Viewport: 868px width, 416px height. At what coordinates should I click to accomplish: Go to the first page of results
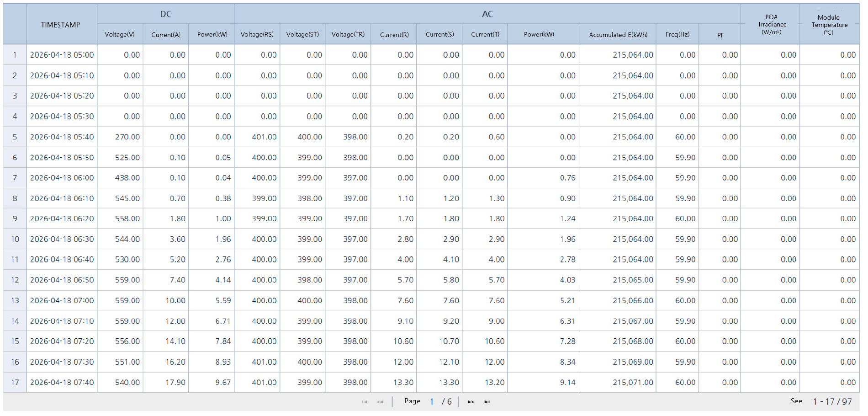click(364, 402)
